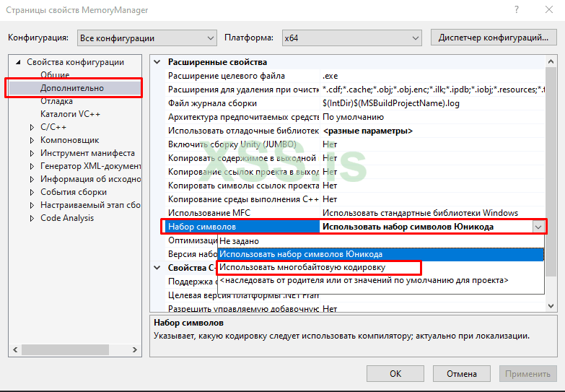Viewport: 565px width, 392px height.
Task: Choose наследовать от родителя option
Action: [381, 280]
